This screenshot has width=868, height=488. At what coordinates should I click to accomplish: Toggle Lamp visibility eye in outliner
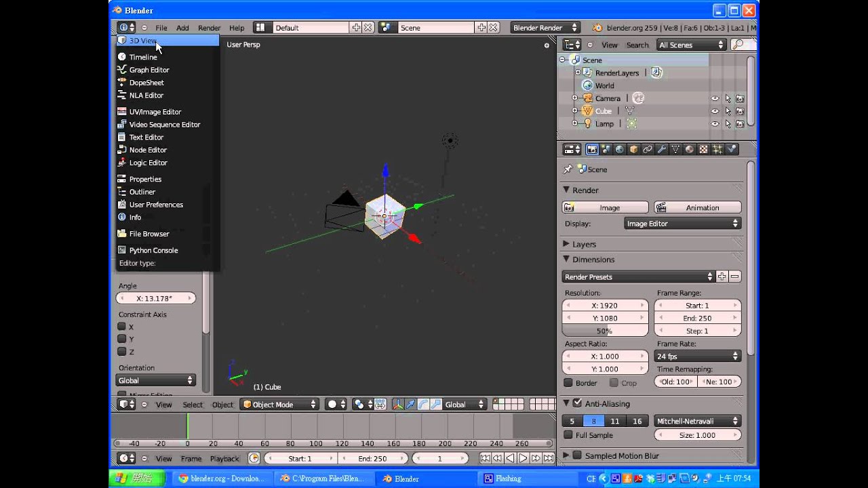point(715,124)
